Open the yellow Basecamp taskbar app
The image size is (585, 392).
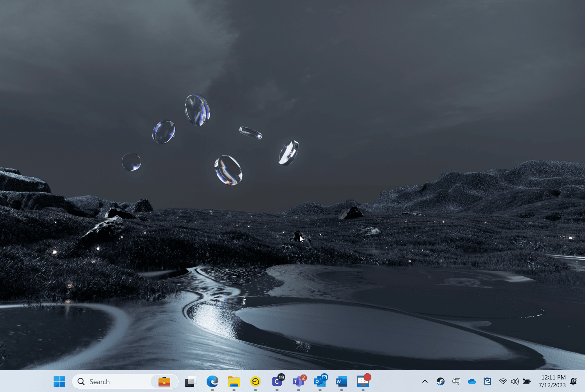pyautogui.click(x=256, y=381)
